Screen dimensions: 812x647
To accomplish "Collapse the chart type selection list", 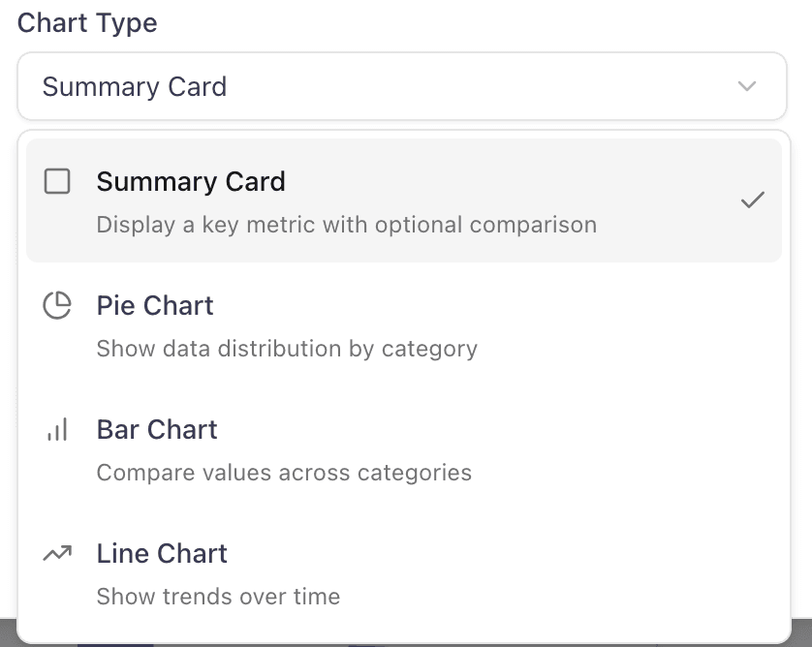I will pos(746,86).
